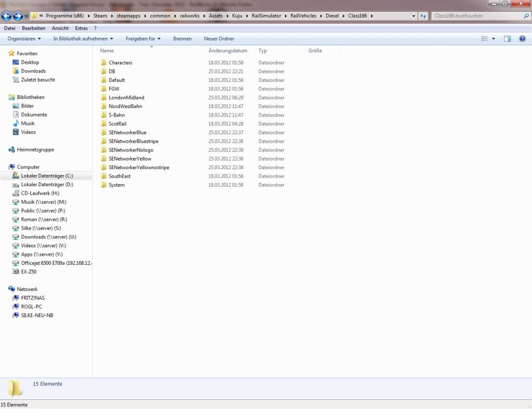Open Desktop in the favorites list

pyautogui.click(x=30, y=62)
